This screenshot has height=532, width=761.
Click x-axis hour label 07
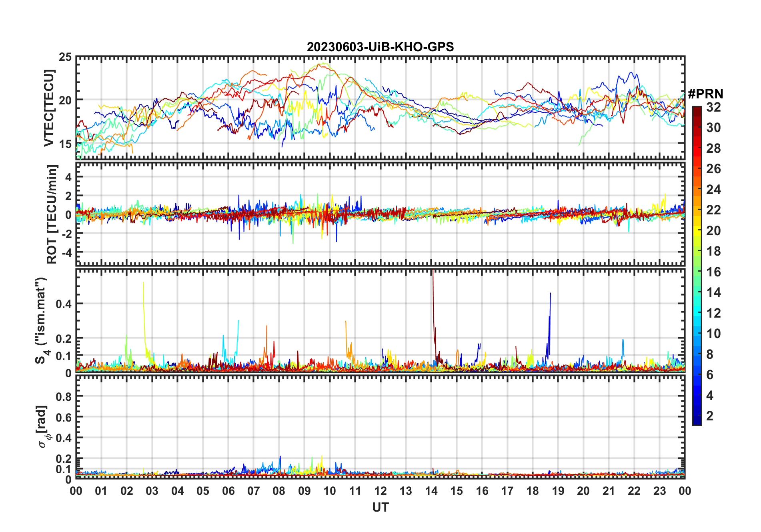(x=254, y=491)
